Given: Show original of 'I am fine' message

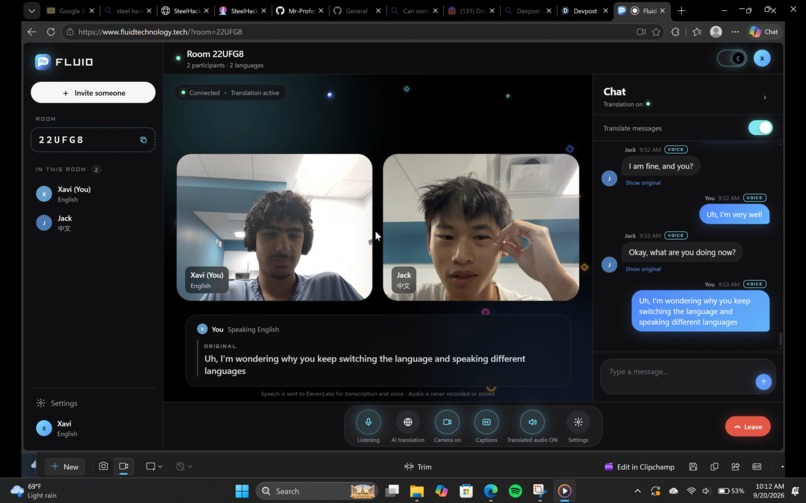Looking at the screenshot, I should [643, 183].
